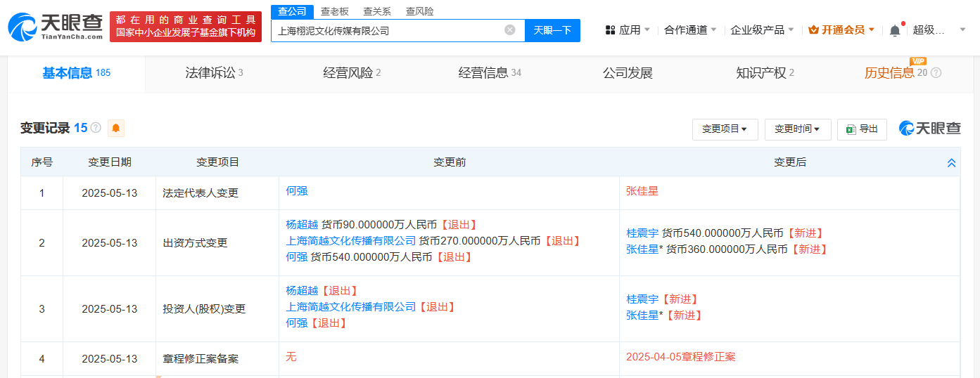Select the 查老板 search tab
980x378 pixels.
pos(335,11)
